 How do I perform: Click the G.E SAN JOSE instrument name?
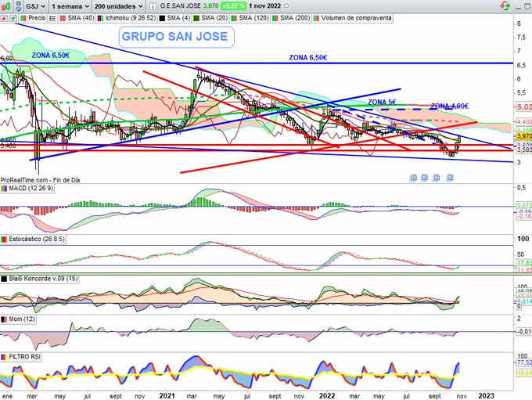pyautogui.click(x=180, y=6)
